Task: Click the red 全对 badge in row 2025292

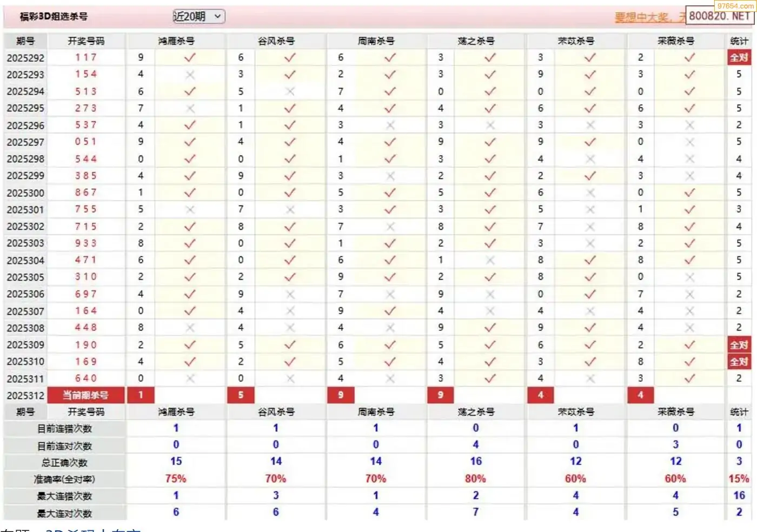Action: coord(739,57)
